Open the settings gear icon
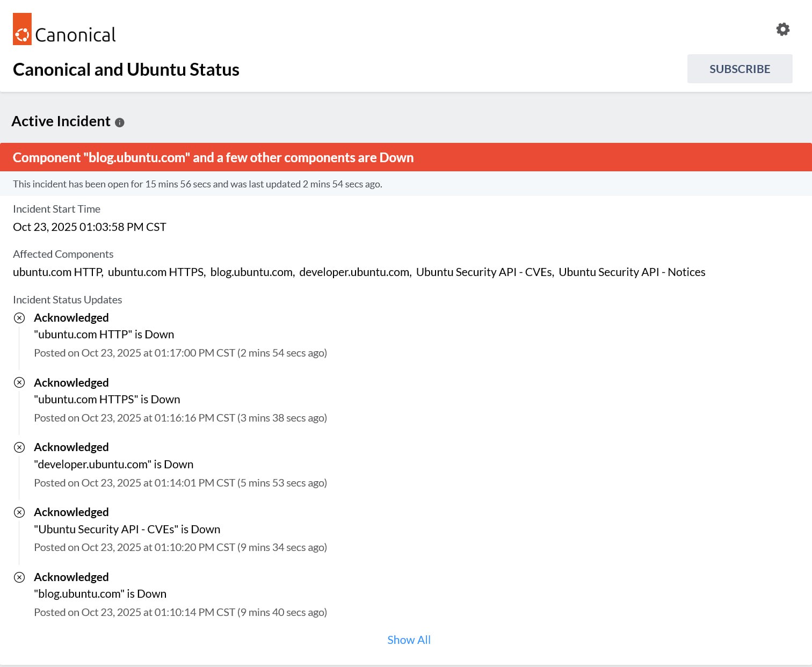The image size is (812, 667). pos(782,30)
